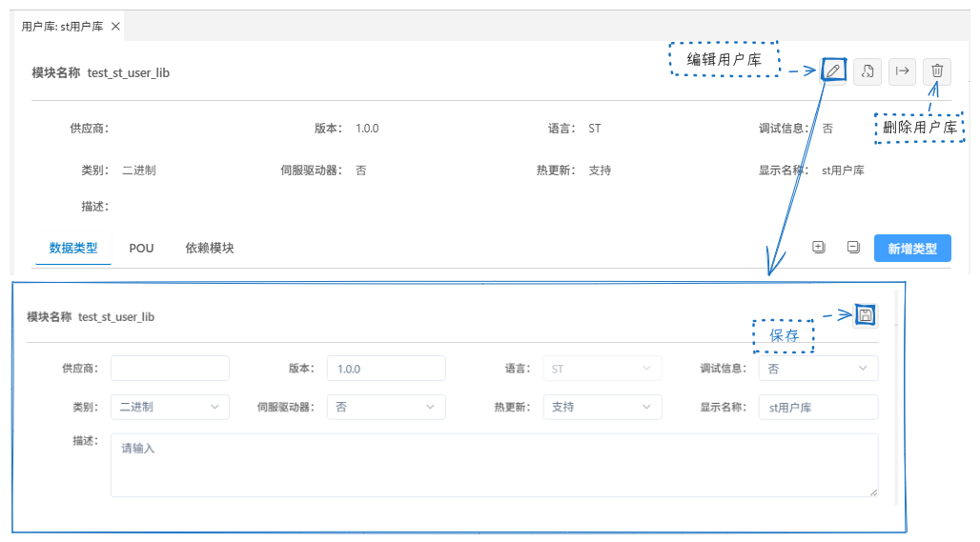Click the 新增类型 button
This screenshot has height=542, width=980.
[912, 249]
